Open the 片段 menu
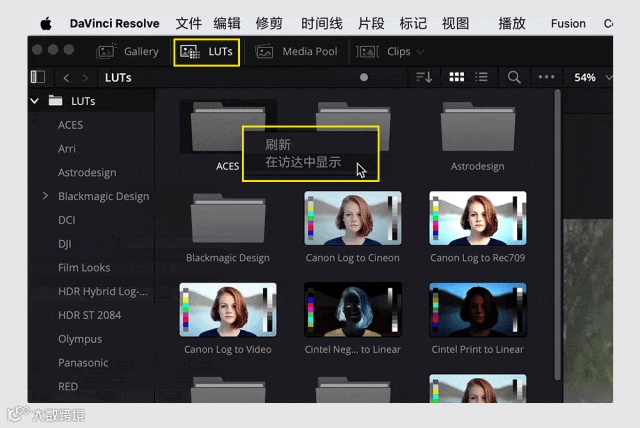Viewport: 640px width, 428px height. [x=371, y=24]
